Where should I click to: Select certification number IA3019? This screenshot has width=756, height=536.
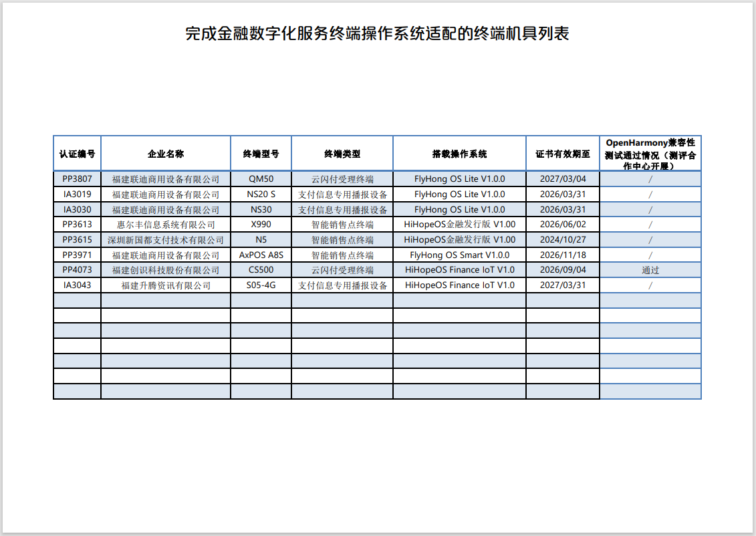point(77,194)
